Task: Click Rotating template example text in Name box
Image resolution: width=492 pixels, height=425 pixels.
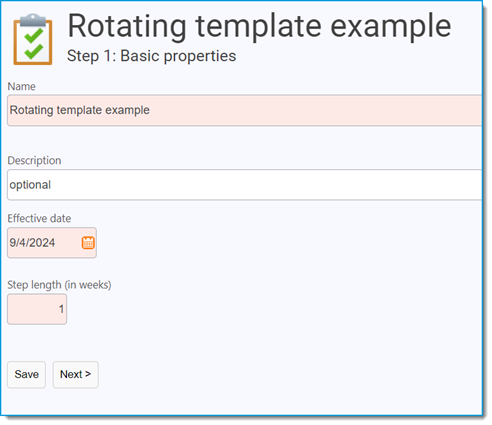Action: (80, 110)
